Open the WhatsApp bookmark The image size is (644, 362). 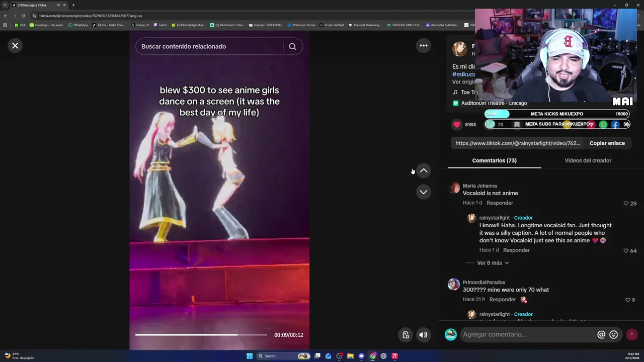[78, 25]
